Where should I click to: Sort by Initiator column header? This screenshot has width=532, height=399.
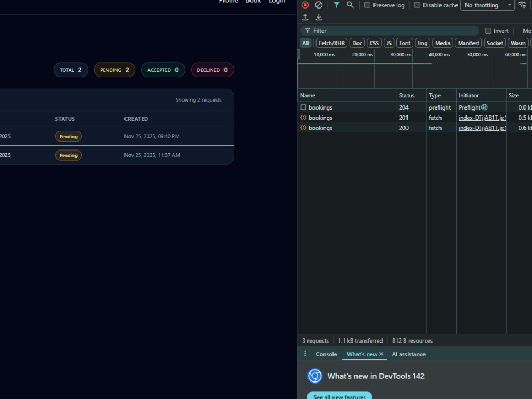pos(481,95)
